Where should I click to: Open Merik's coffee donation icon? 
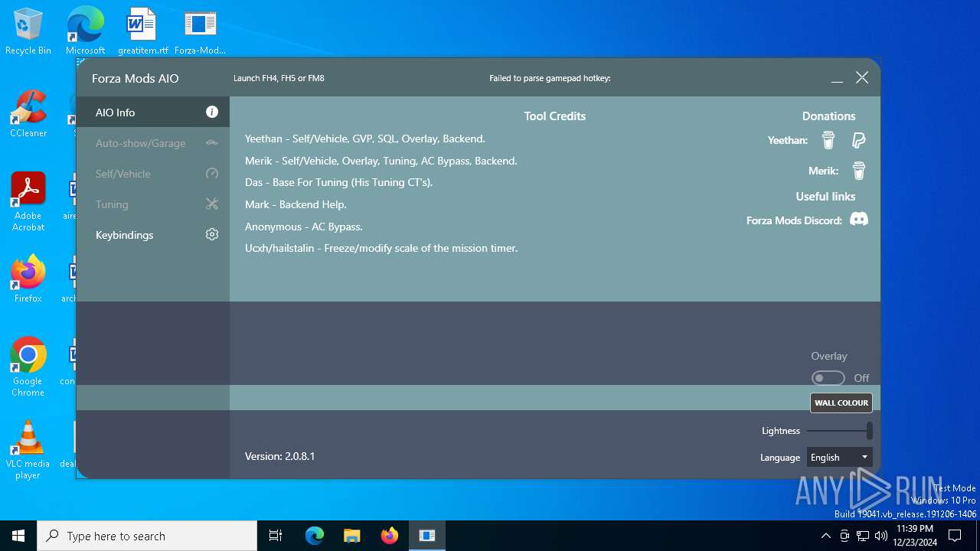859,171
